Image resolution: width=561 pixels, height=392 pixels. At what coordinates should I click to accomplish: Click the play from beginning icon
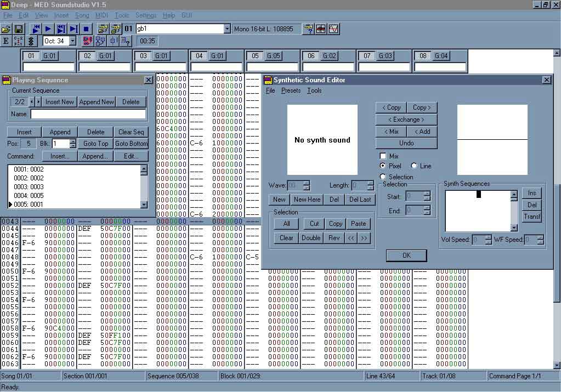click(36, 29)
